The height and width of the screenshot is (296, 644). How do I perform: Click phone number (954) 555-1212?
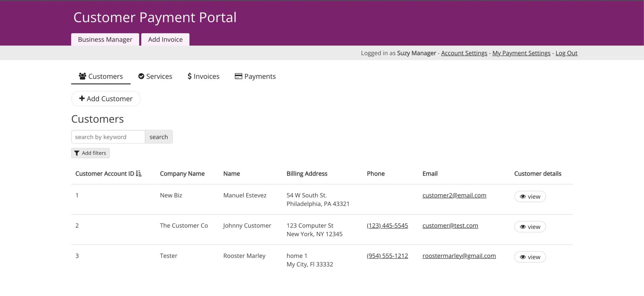pos(387,256)
